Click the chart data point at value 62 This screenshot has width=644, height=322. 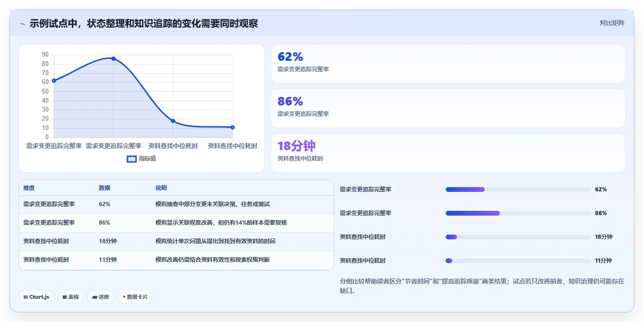[x=54, y=81]
